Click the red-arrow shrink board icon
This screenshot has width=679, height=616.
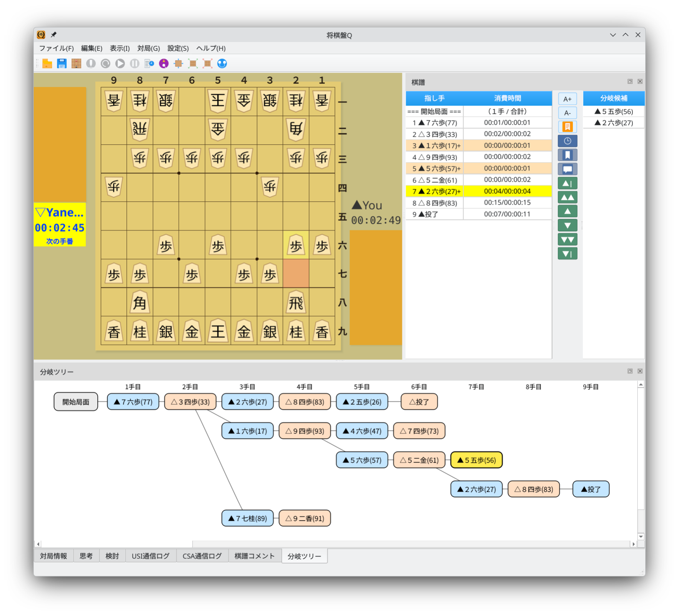(207, 63)
